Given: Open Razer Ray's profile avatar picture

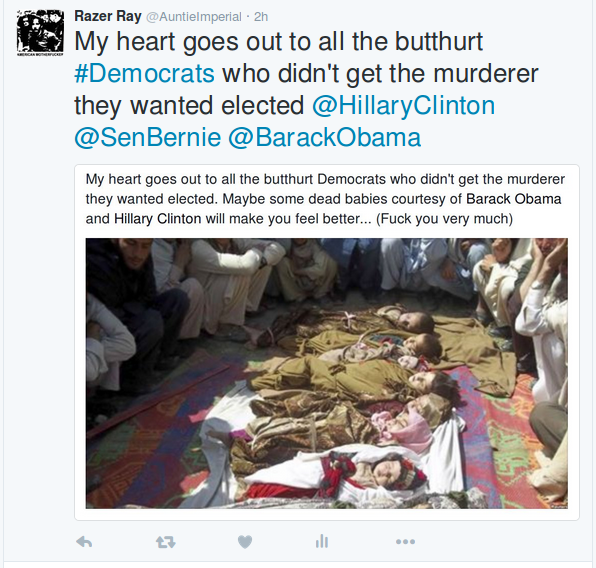Looking at the screenshot, I should tap(40, 33).
